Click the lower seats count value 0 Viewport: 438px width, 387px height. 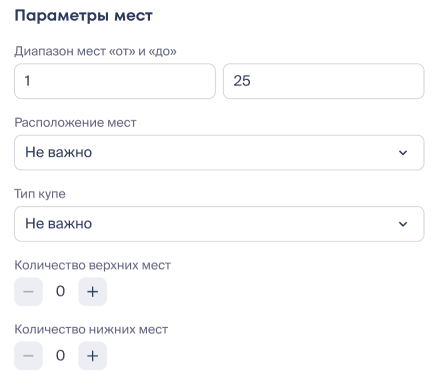[60, 355]
